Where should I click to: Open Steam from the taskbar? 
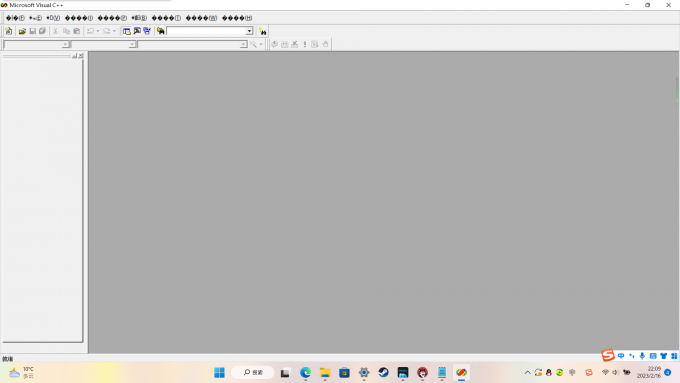point(383,372)
